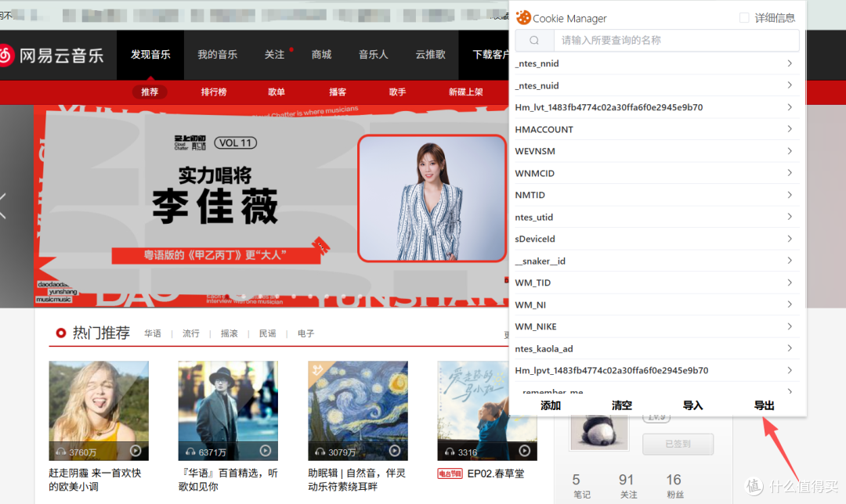Viewport: 846px width, 504px height.
Task: Expand the _ntes_nnid cookie row
Action: (657, 63)
